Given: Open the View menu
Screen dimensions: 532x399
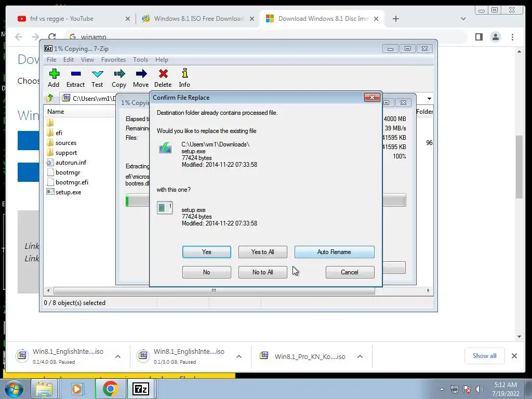Looking at the screenshot, I should pos(87,60).
